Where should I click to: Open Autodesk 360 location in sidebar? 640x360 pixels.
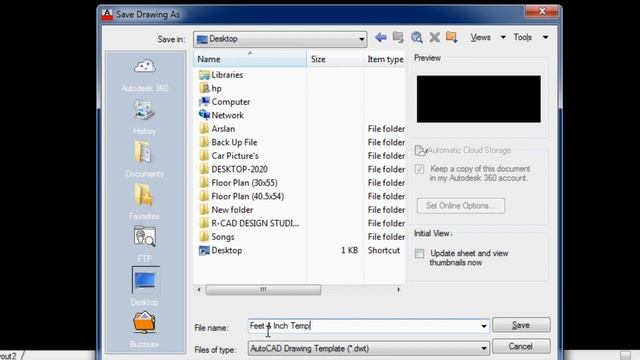click(144, 76)
